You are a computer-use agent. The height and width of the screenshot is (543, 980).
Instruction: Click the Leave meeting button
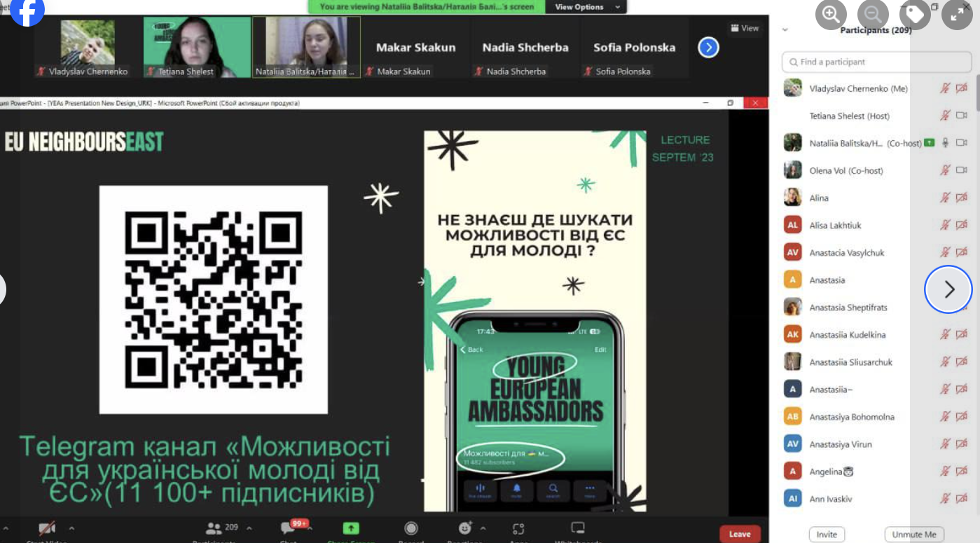coord(740,534)
